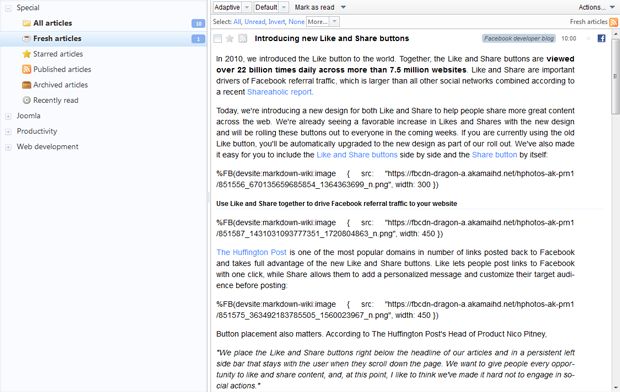Click the Fresh articles unread count badge
Image resolution: width=620 pixels, height=392 pixels.
click(x=198, y=39)
